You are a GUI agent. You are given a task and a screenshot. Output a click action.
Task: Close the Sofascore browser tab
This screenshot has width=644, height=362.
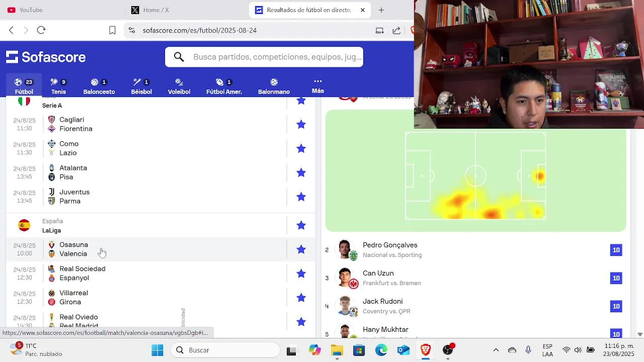(362, 10)
